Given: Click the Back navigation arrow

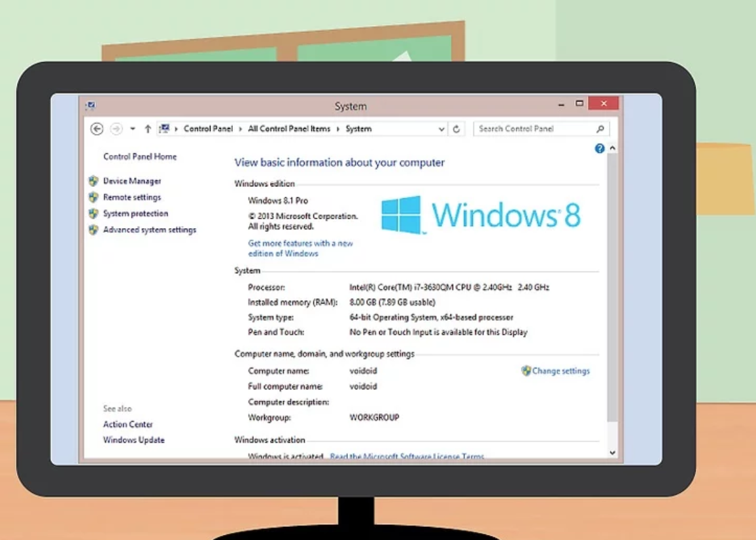Looking at the screenshot, I should [x=97, y=129].
